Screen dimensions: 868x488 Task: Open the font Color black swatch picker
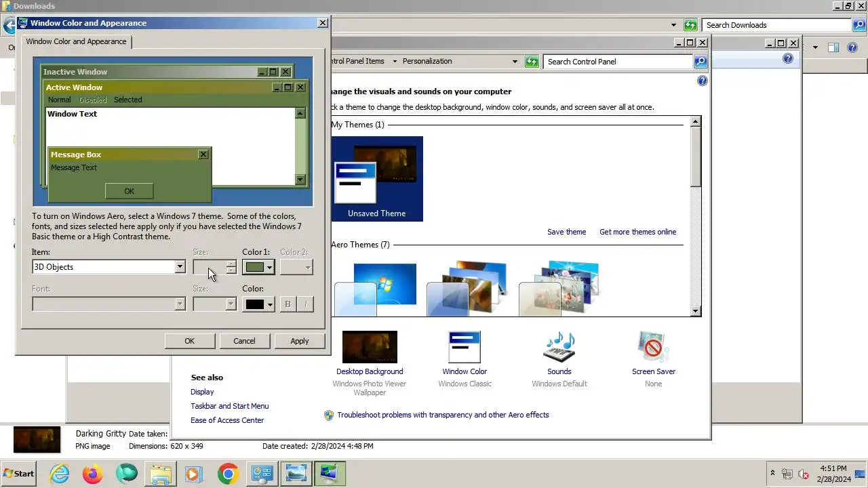point(258,304)
